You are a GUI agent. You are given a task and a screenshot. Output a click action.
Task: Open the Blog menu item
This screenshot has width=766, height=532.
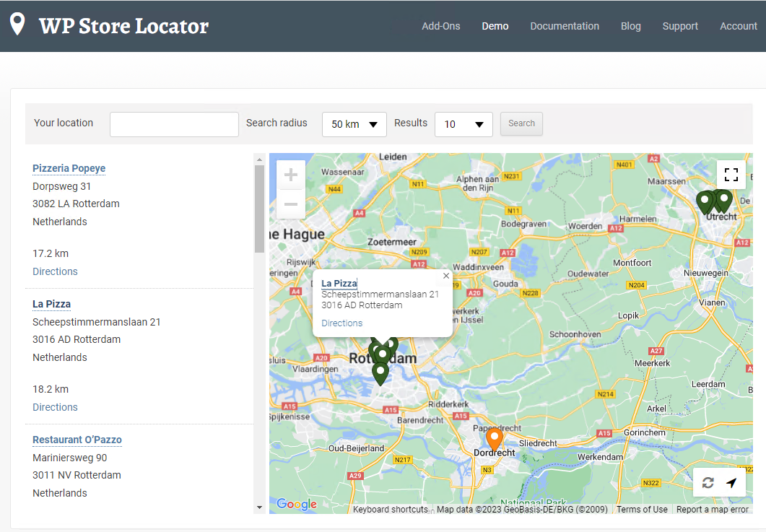coord(630,27)
